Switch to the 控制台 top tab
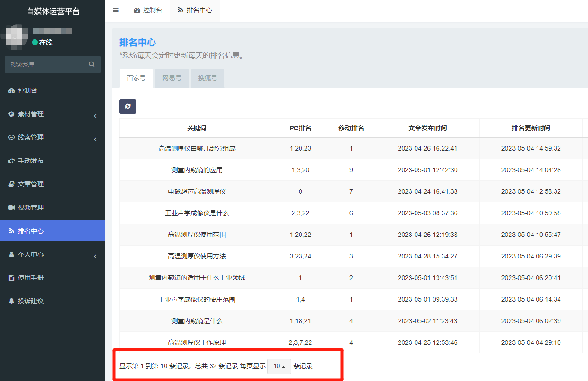Viewport: 588px width, 381px height. tap(148, 10)
